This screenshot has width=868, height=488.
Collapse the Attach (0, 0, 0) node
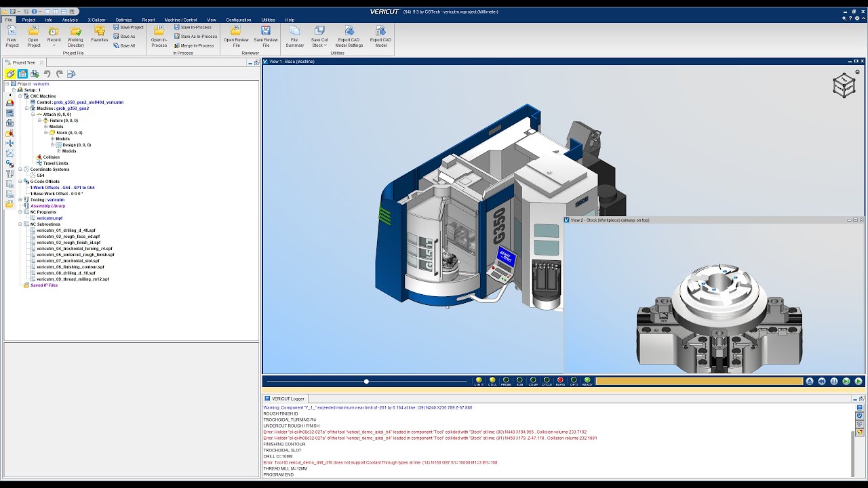click(x=32, y=115)
